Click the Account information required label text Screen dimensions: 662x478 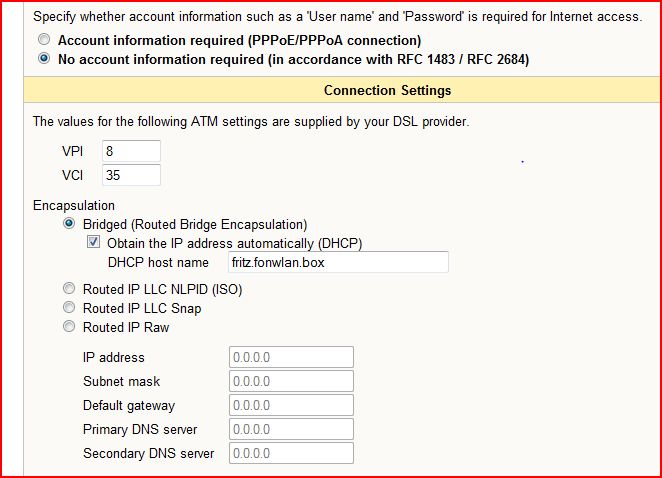[x=240, y=41]
